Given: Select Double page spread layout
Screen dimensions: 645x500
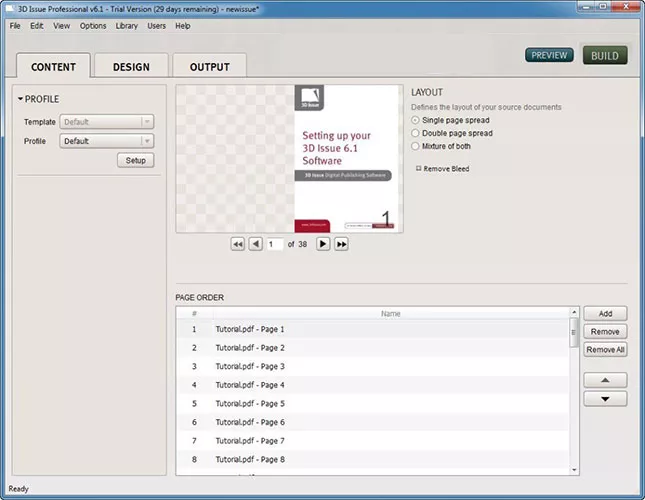Looking at the screenshot, I should 415,133.
